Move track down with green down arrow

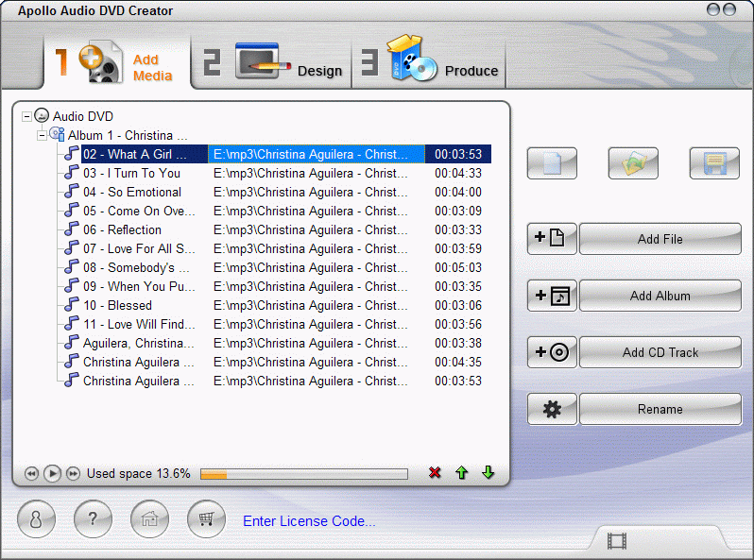pos(488,472)
